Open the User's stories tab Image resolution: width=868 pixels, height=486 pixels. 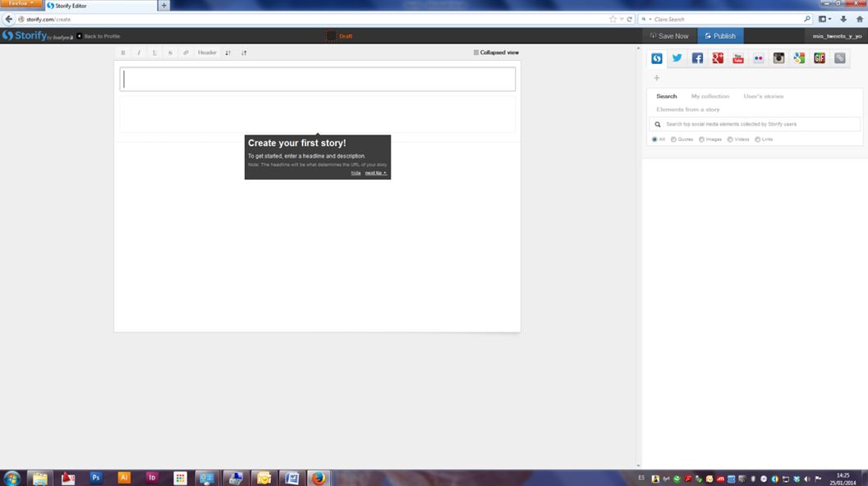coord(763,96)
